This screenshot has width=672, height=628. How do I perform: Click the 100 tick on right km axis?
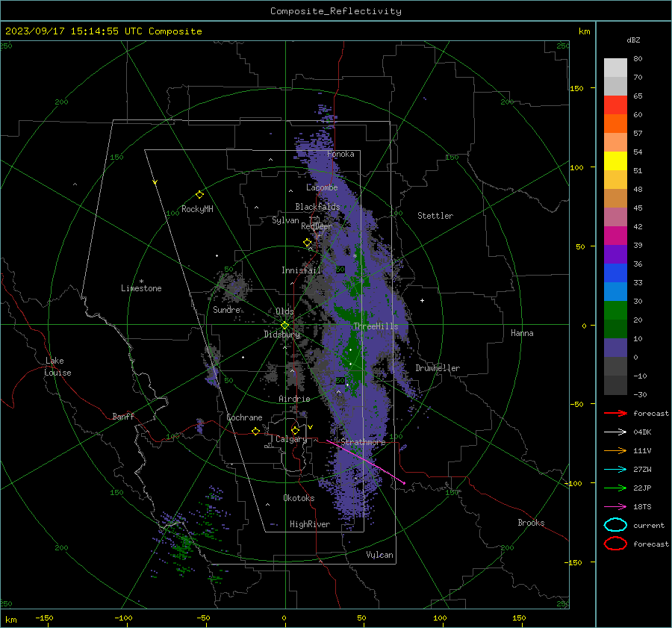click(x=577, y=167)
